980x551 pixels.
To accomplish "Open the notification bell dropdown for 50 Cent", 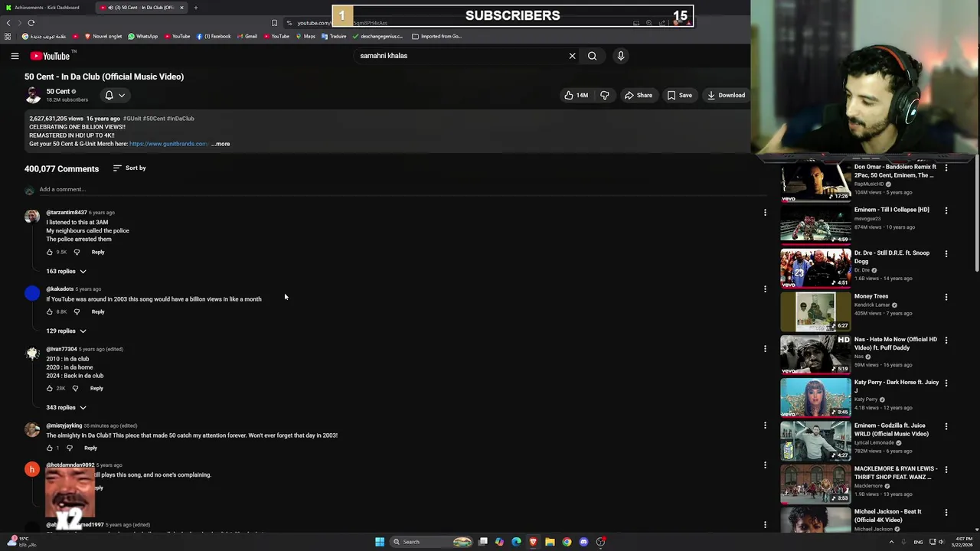I will pyautogui.click(x=115, y=96).
